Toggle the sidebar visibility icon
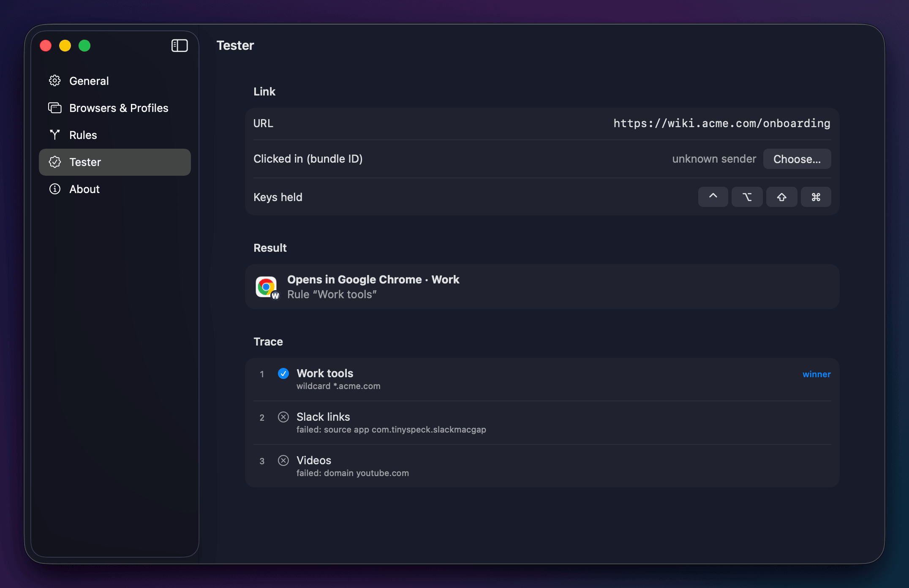 [x=180, y=46]
